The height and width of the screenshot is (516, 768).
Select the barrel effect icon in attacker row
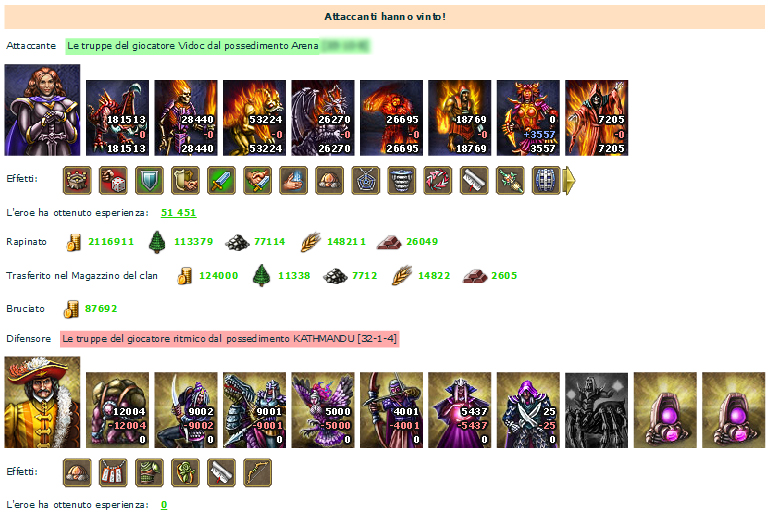(x=546, y=180)
